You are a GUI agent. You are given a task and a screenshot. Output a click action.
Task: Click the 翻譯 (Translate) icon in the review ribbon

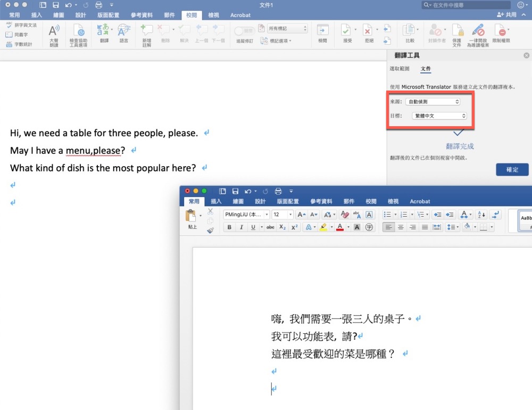tap(104, 30)
